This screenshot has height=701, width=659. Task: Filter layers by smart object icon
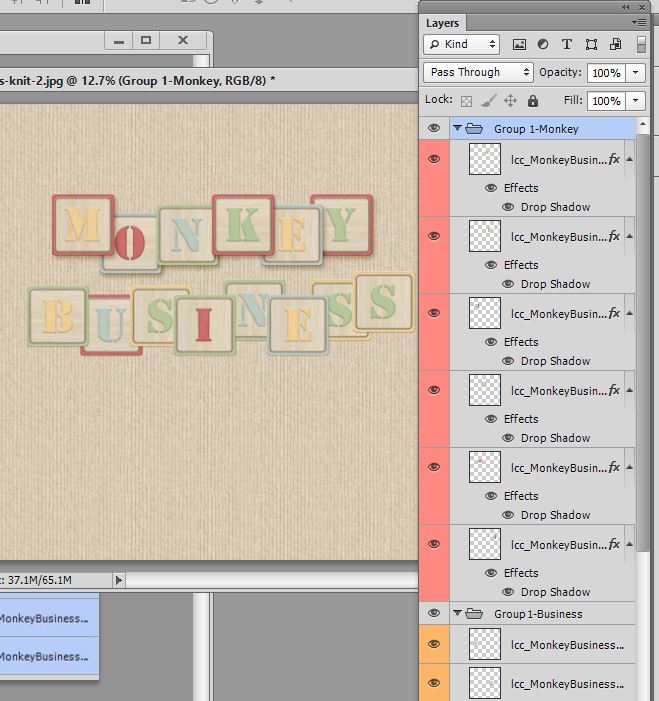click(615, 44)
